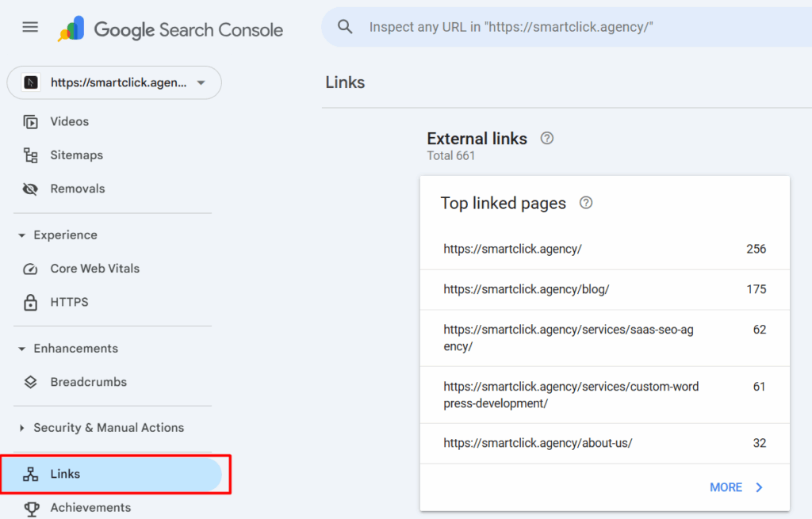Click the link count 256
This screenshot has width=812, height=519.
(x=756, y=249)
